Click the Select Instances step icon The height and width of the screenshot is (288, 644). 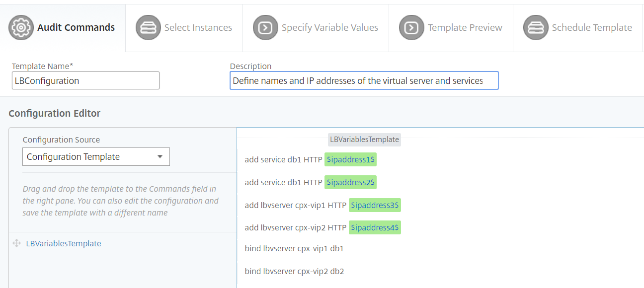tap(148, 28)
